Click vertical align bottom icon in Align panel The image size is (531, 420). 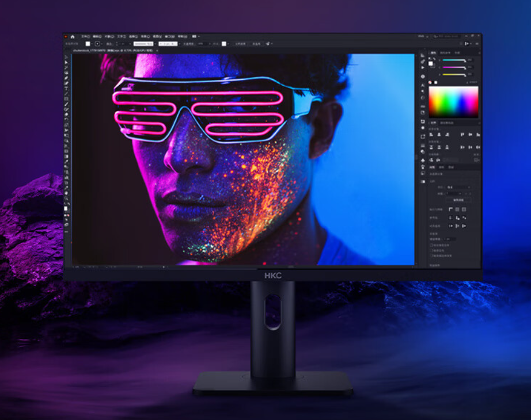[x=478, y=135]
